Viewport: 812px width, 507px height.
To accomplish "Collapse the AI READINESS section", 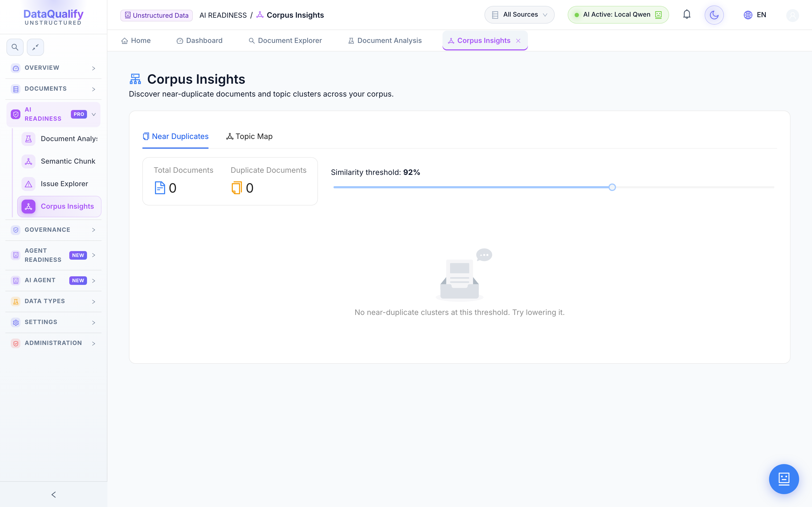I will (54, 114).
